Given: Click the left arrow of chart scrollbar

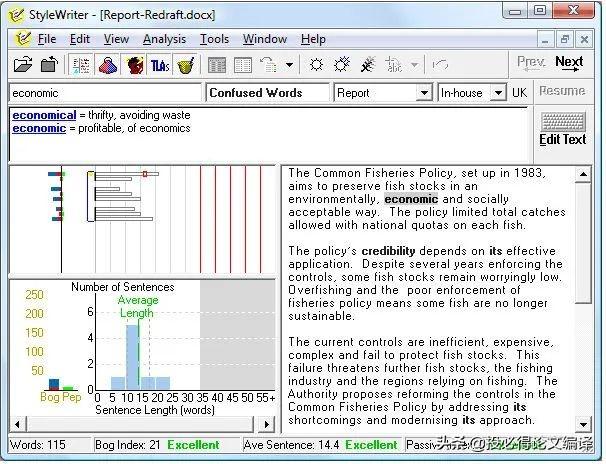Looking at the screenshot, I should pos(17,424).
